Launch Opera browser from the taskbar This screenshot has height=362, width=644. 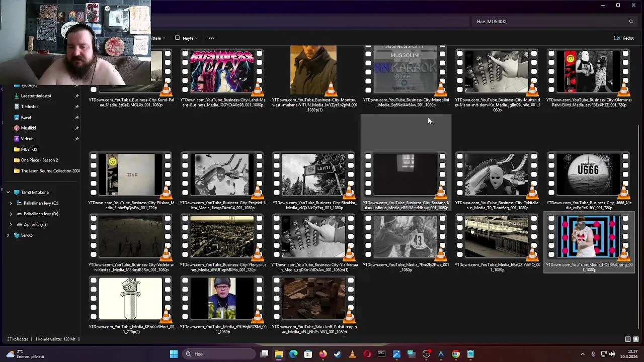367,354
